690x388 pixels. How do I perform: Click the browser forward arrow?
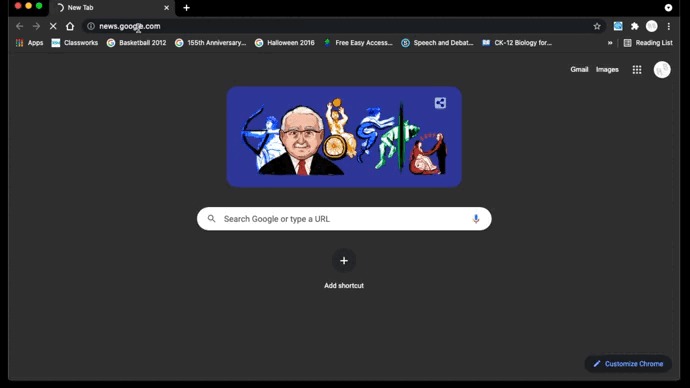coord(36,26)
